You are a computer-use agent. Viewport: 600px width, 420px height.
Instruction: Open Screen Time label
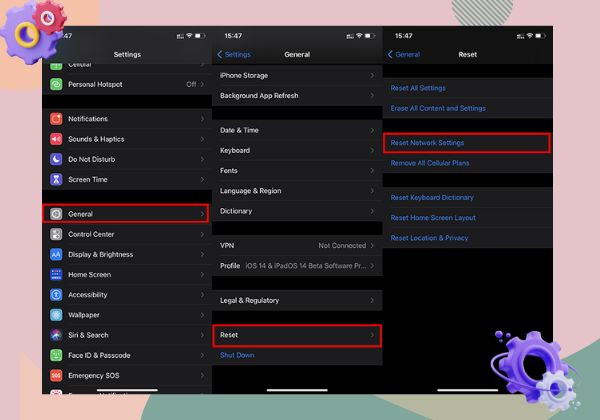[88, 179]
